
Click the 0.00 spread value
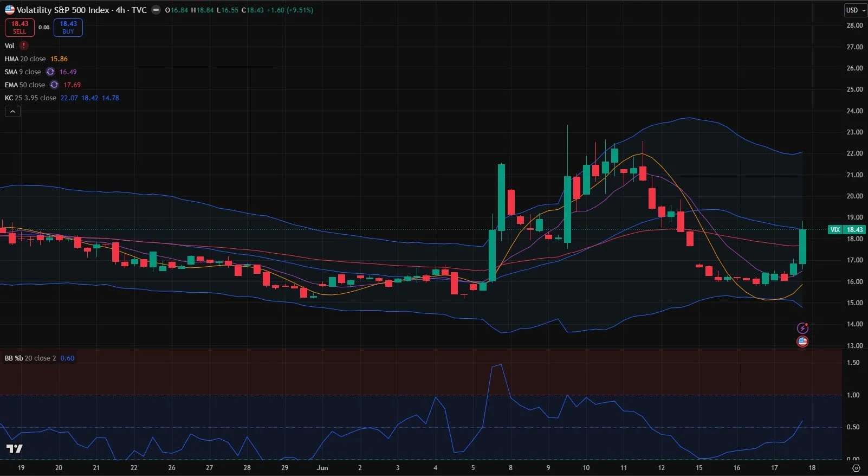44,28
